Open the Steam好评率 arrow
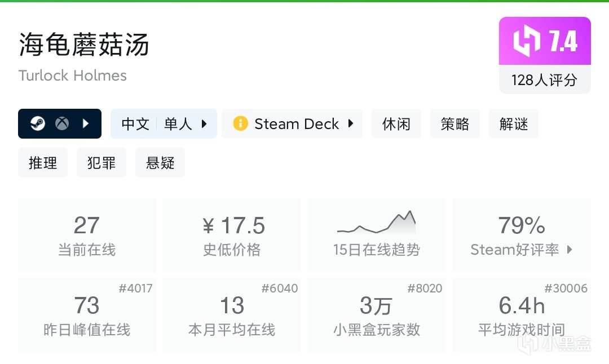609x364 pixels. [570, 249]
